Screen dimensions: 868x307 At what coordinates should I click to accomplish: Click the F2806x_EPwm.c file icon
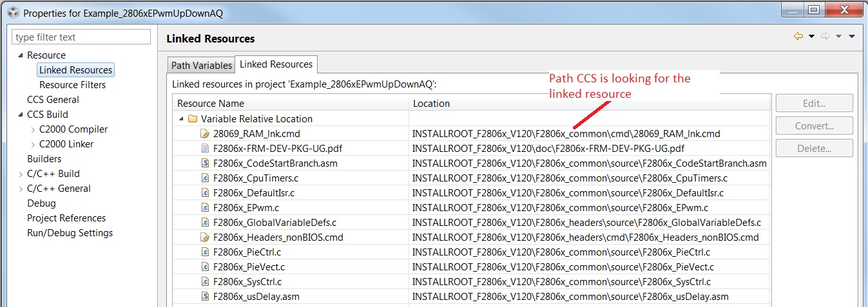(205, 208)
